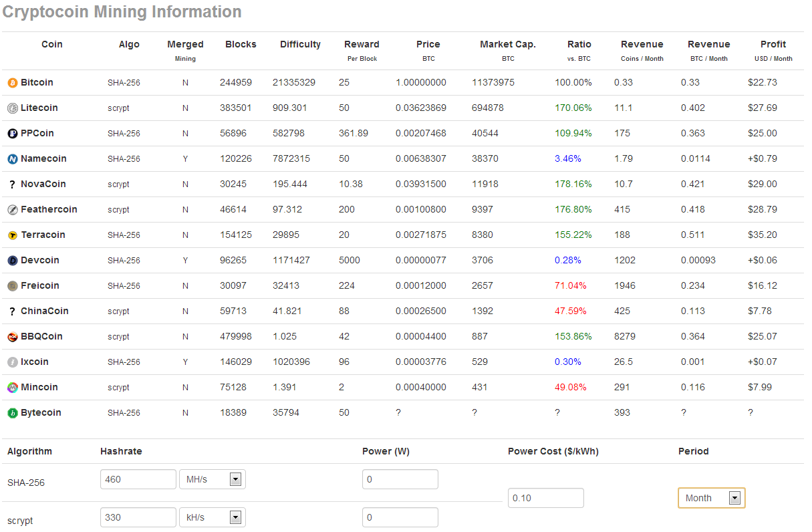Open the Bytecoin coin name link
Viewport: 812px width, 532px height.
coord(41,412)
